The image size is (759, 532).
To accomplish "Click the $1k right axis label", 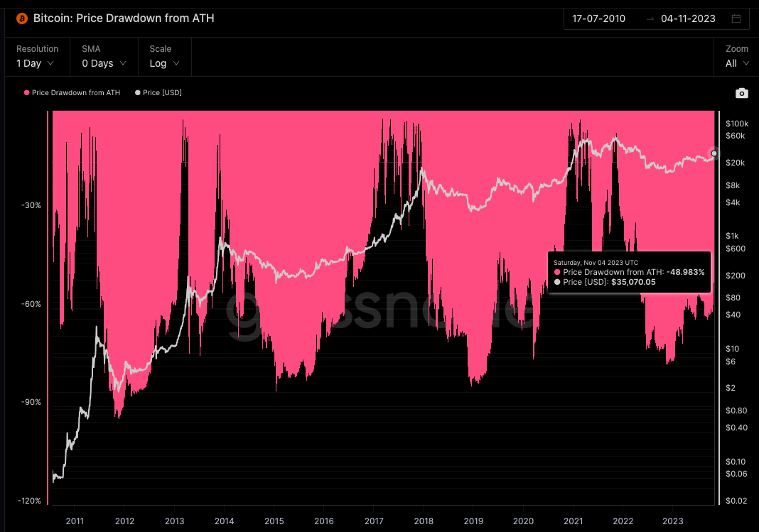I will pyautogui.click(x=732, y=236).
